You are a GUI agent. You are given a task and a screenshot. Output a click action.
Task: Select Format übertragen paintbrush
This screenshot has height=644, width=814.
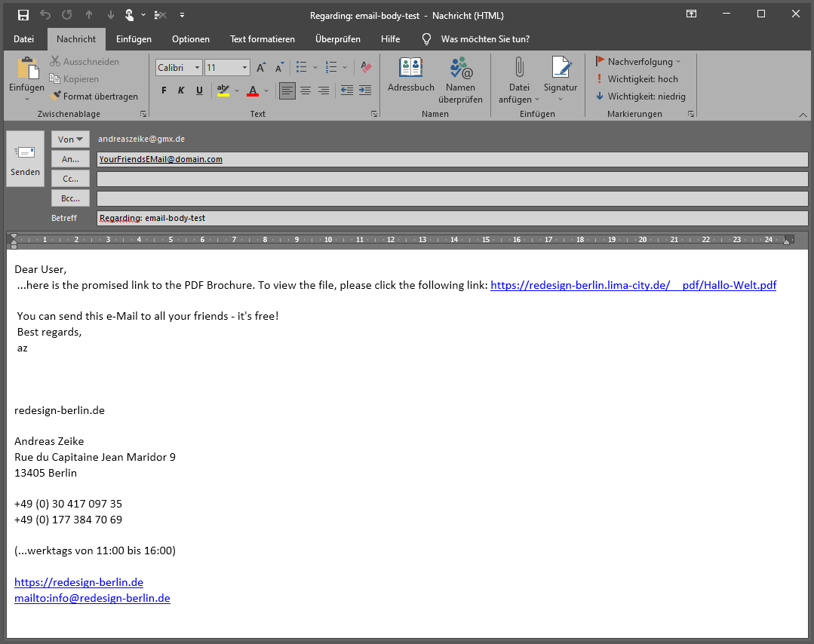click(x=94, y=96)
